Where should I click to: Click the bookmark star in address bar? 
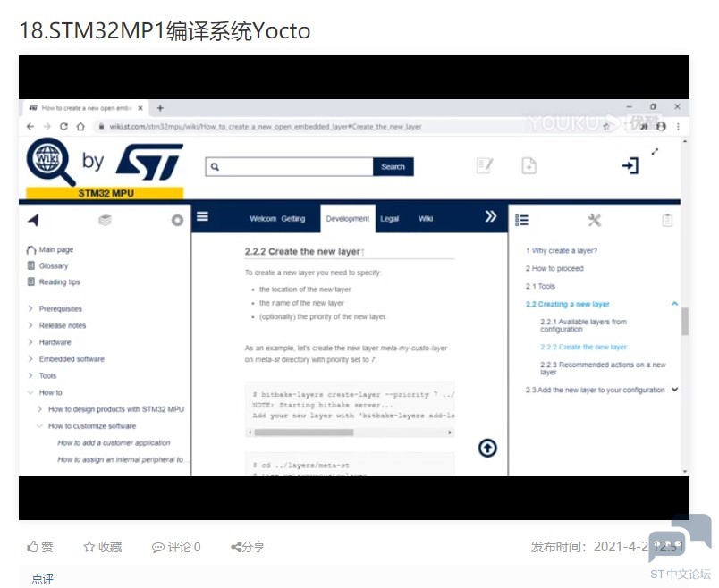[x=606, y=127]
